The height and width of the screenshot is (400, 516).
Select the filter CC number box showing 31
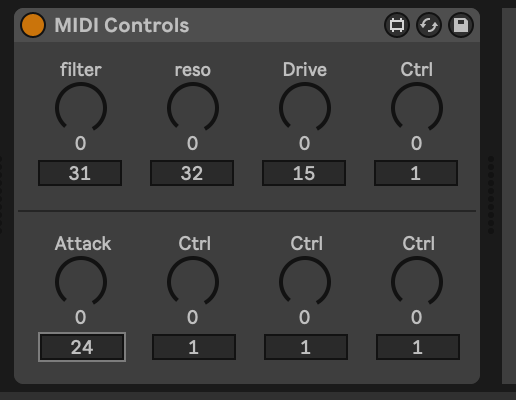pyautogui.click(x=80, y=173)
